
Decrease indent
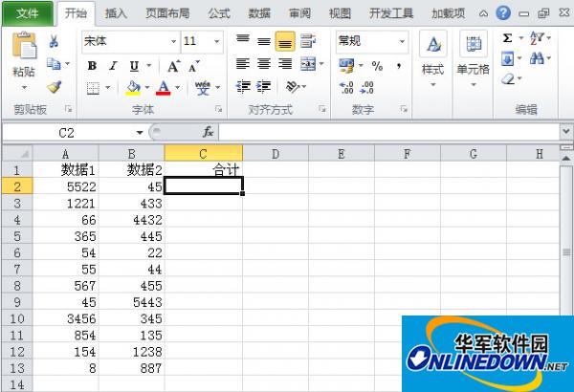tap(243, 87)
